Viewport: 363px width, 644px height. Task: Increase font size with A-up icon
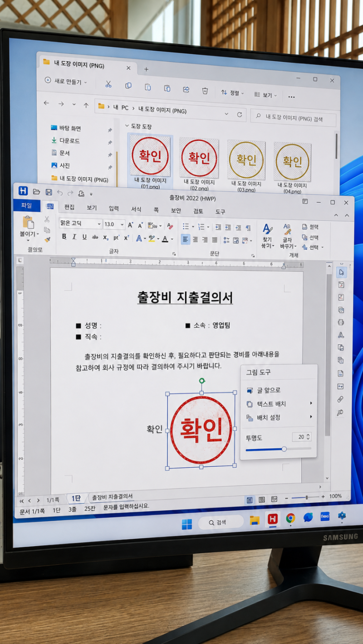130,225
